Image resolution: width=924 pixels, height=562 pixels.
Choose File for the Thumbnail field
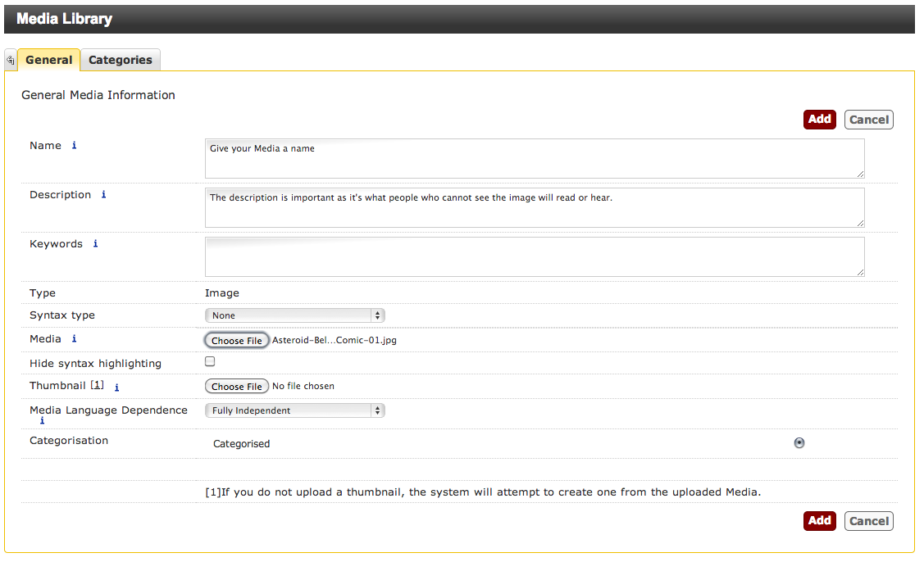[x=236, y=386]
